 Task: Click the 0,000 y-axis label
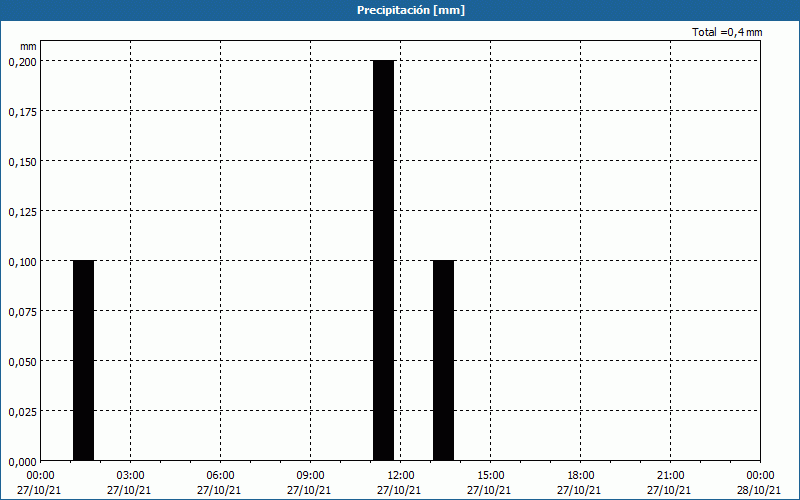coord(22,462)
